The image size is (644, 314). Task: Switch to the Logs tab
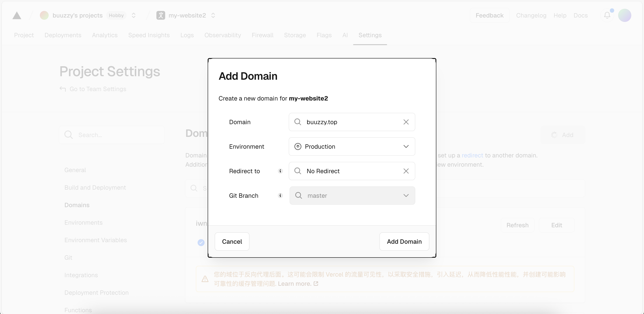tap(187, 35)
